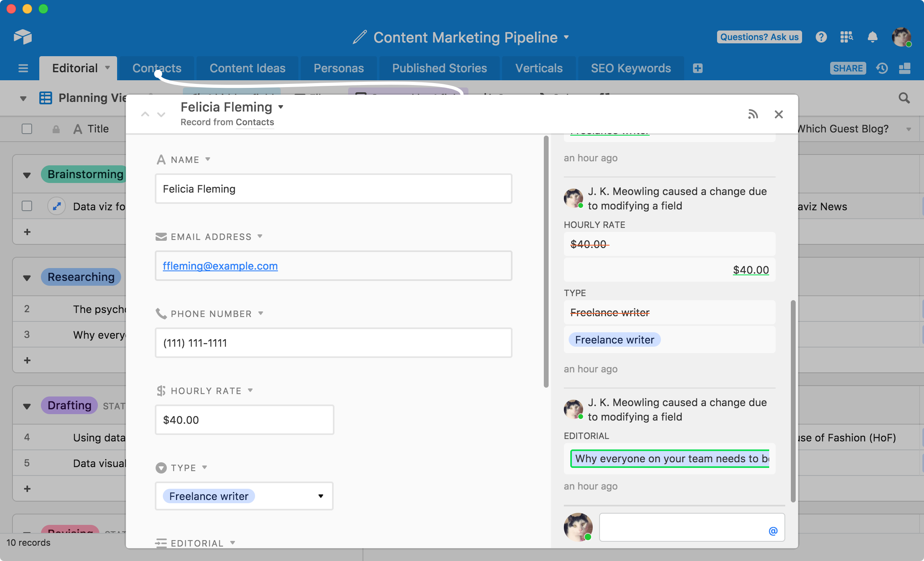Viewport: 924px width, 561px height.
Task: Open the ffleming@example.com email link
Action: (220, 266)
